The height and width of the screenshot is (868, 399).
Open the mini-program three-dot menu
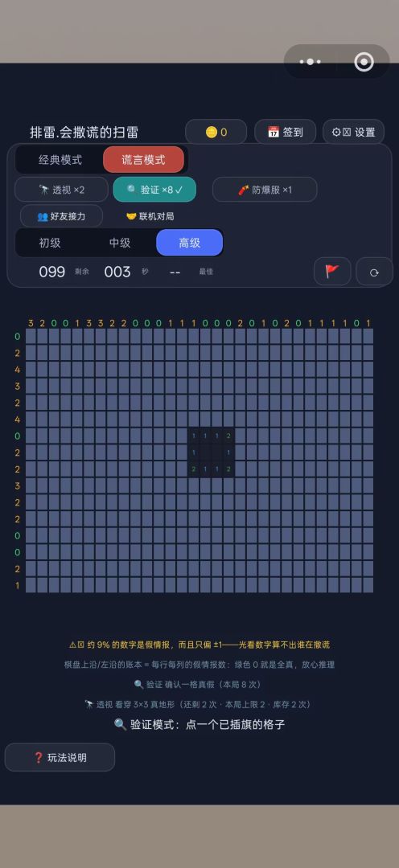tap(311, 62)
